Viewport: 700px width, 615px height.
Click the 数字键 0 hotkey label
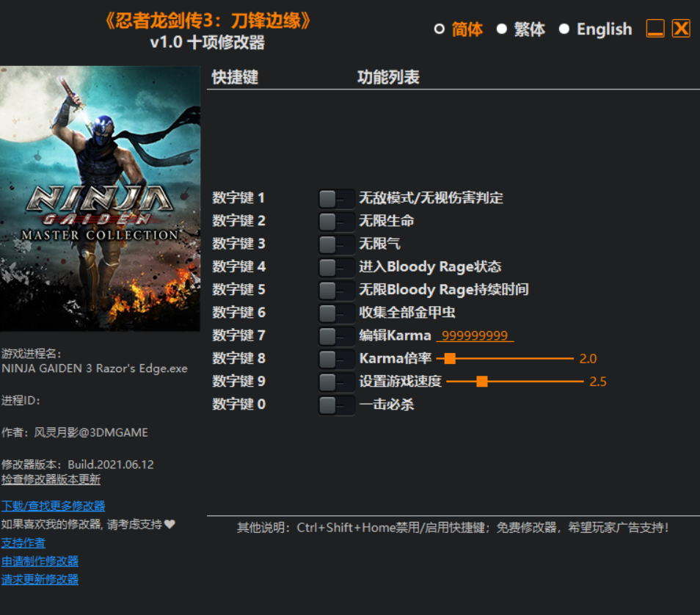pyautogui.click(x=239, y=404)
